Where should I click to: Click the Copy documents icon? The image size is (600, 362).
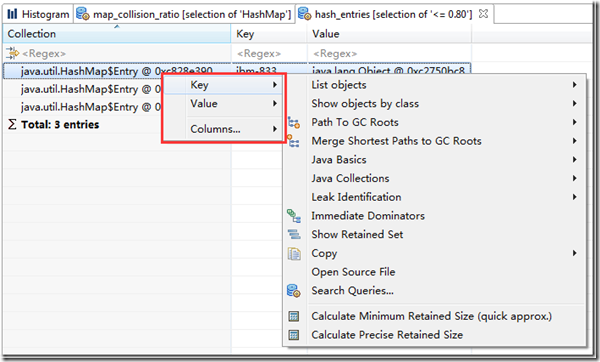point(294,253)
